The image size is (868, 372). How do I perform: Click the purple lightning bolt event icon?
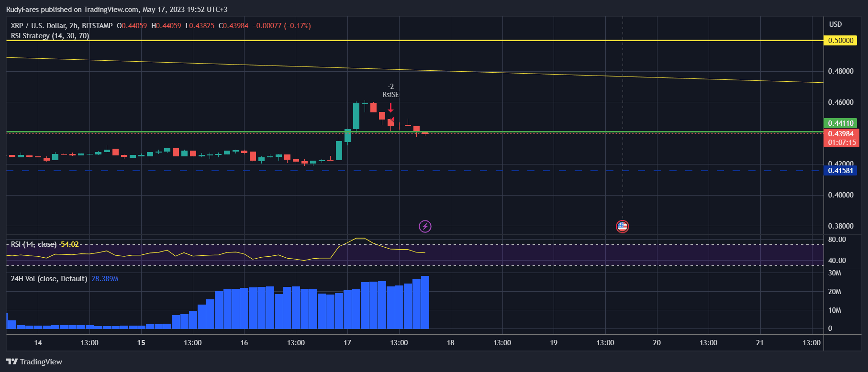tap(425, 226)
